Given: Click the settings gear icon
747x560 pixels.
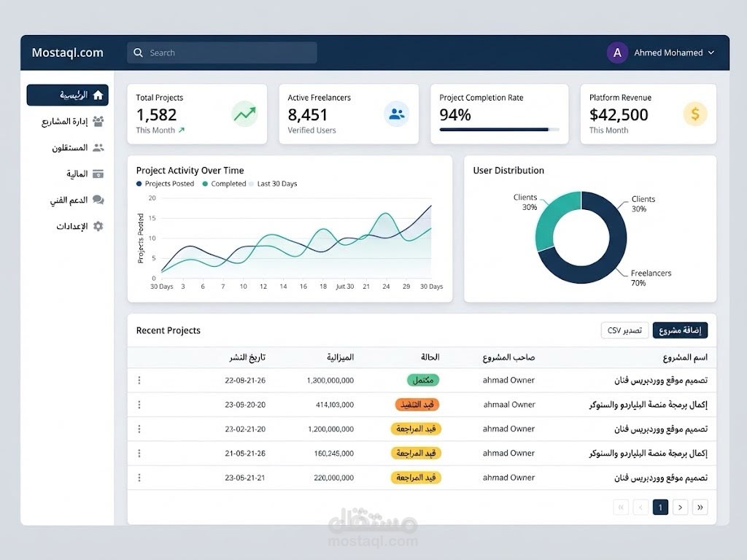Looking at the screenshot, I should 98,226.
